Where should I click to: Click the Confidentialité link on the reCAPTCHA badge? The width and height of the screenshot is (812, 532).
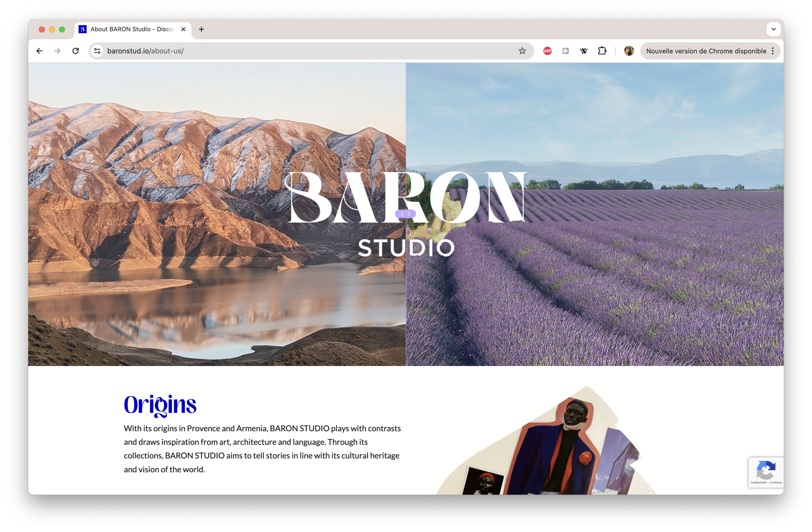(x=759, y=483)
